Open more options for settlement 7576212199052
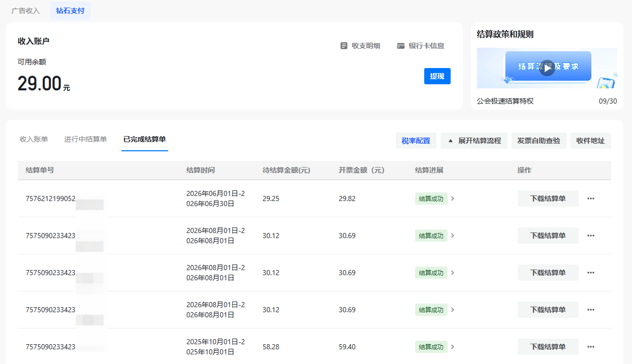Image resolution: width=632 pixels, height=364 pixels. tap(590, 198)
